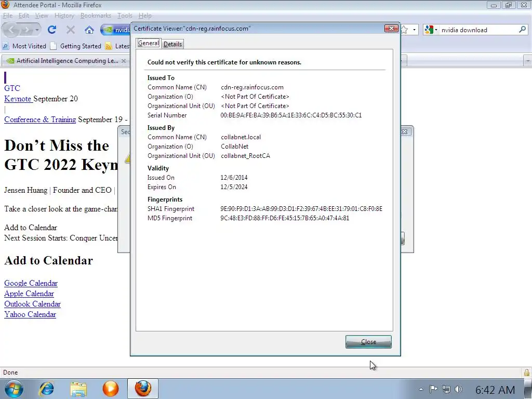Viewport: 532px width, 399px height.
Task: Restore down the Firefox window
Action: [509, 5]
